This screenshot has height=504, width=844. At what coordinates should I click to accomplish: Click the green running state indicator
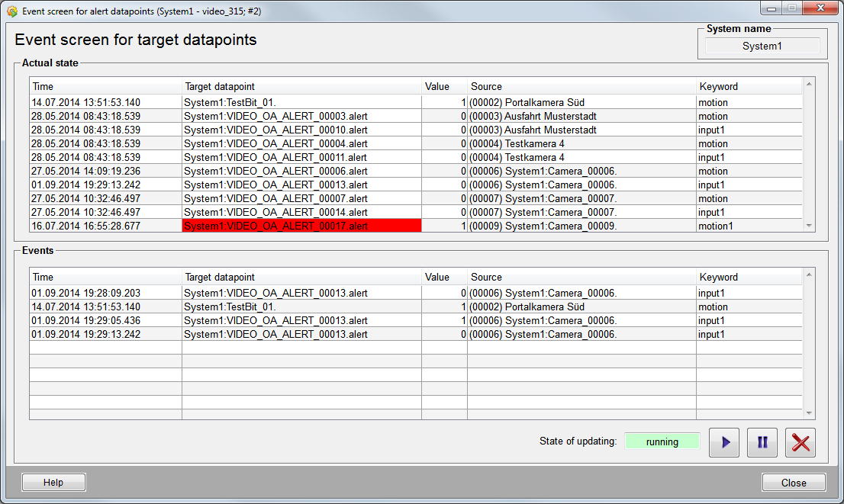click(x=662, y=441)
